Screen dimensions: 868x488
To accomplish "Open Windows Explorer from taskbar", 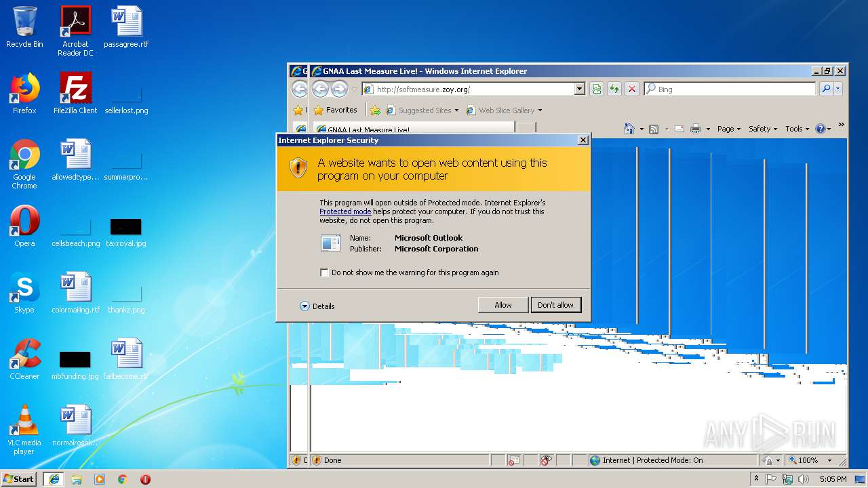I will click(x=77, y=479).
